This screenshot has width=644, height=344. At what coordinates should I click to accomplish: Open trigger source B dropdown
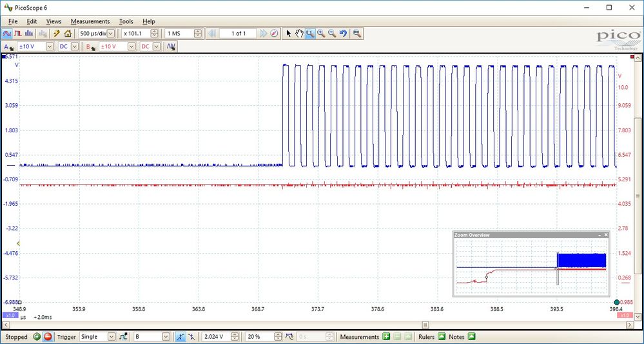coord(166,337)
